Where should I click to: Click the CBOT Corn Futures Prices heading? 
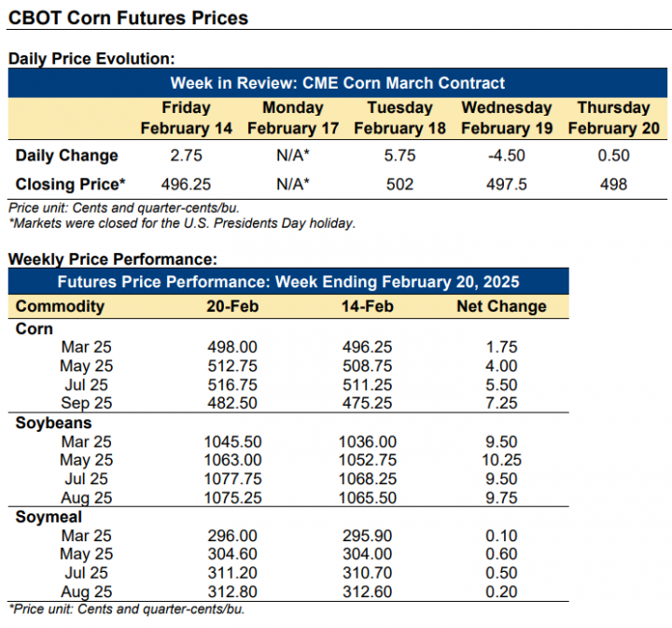tap(128, 18)
